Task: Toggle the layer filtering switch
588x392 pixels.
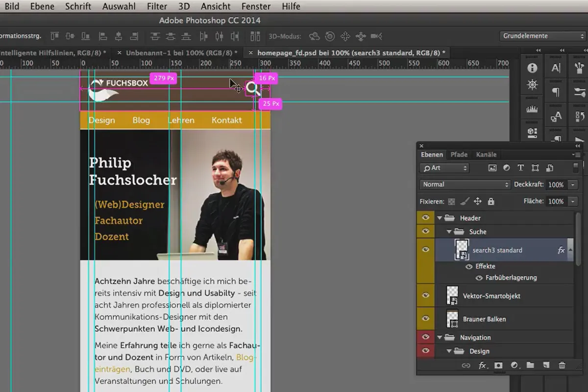Action: [x=575, y=168]
